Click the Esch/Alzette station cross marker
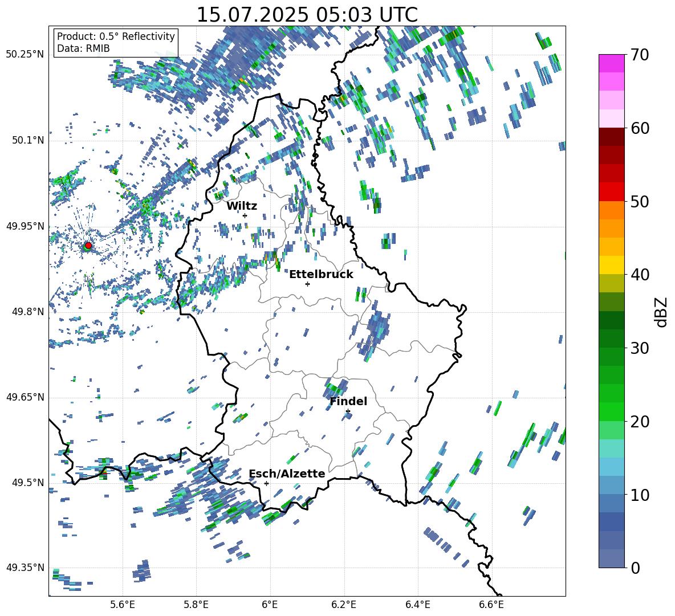Screen dimensions: 675x616 [x=266, y=483]
